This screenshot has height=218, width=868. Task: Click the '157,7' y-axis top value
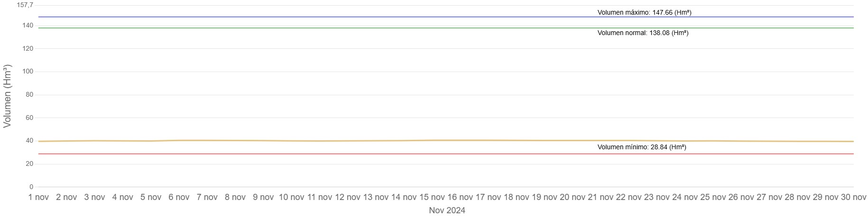[25, 5]
